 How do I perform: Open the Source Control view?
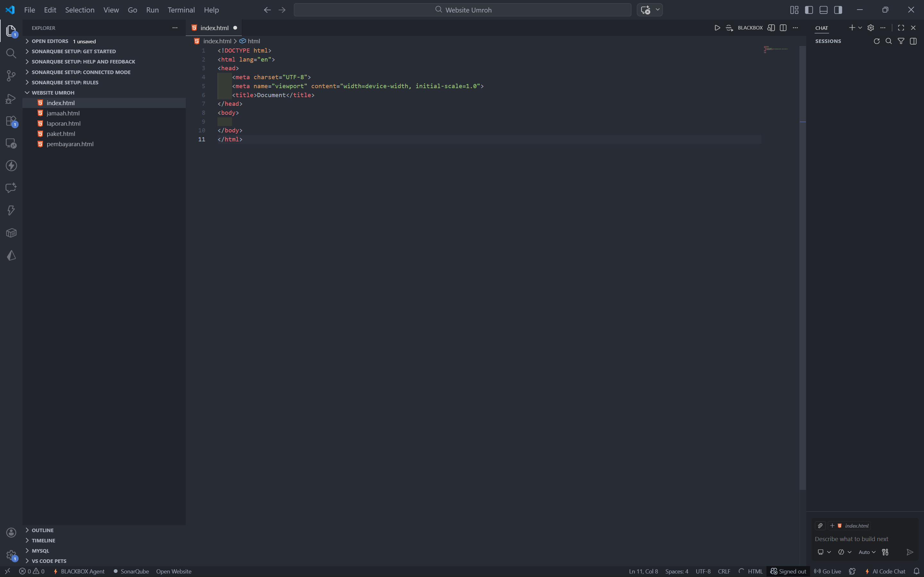[x=11, y=76]
